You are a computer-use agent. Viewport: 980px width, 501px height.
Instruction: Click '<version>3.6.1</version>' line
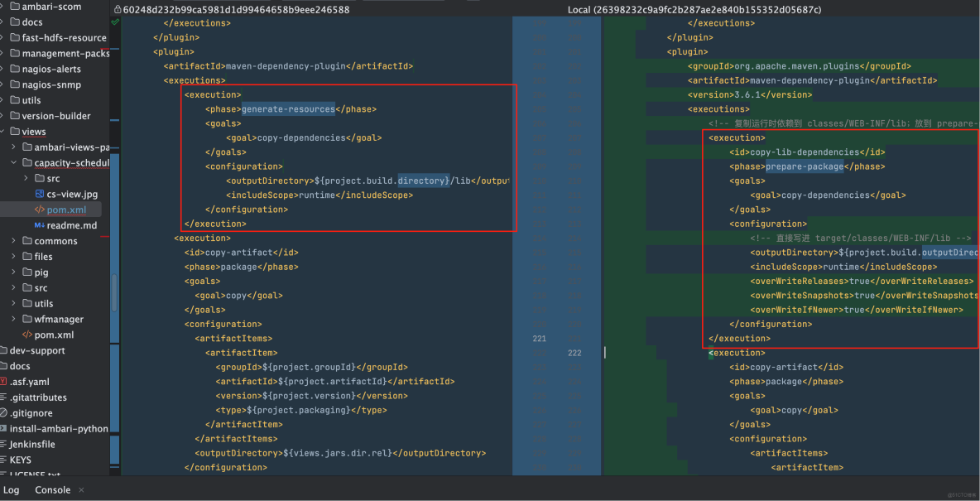750,95
